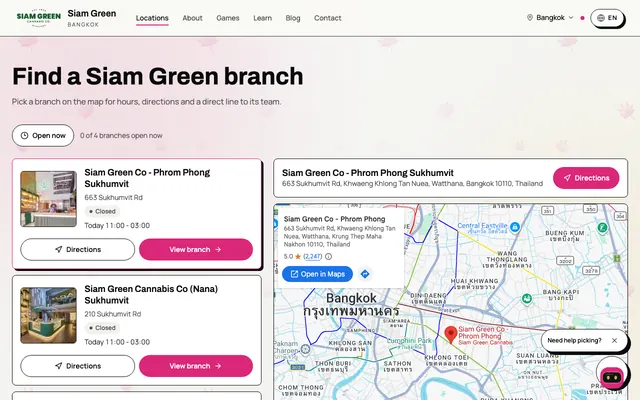Click the info icon next to the rating

329,256
